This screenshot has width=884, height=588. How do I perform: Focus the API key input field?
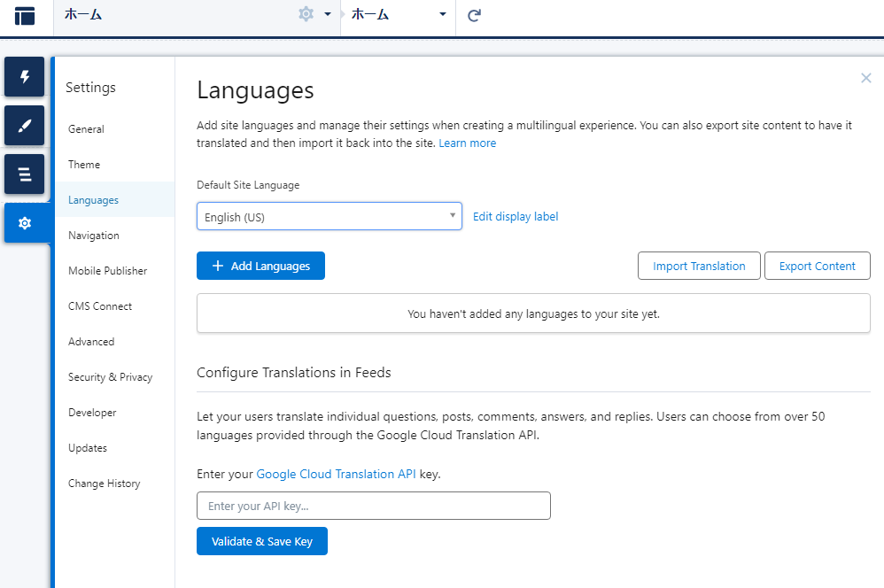[x=373, y=506]
